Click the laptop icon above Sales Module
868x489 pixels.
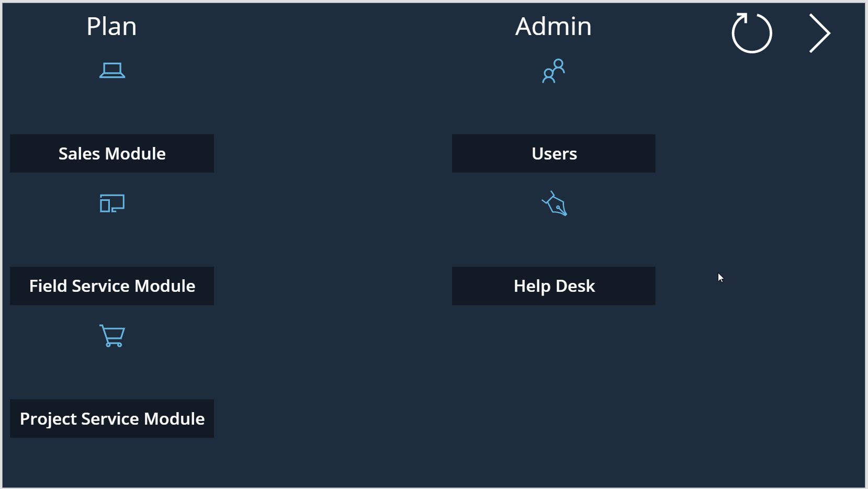coord(112,71)
